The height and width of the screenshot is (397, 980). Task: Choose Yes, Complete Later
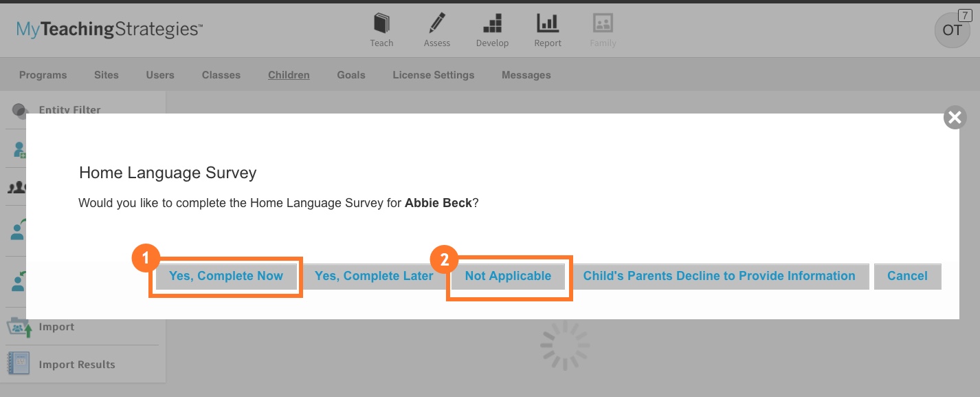pos(374,276)
